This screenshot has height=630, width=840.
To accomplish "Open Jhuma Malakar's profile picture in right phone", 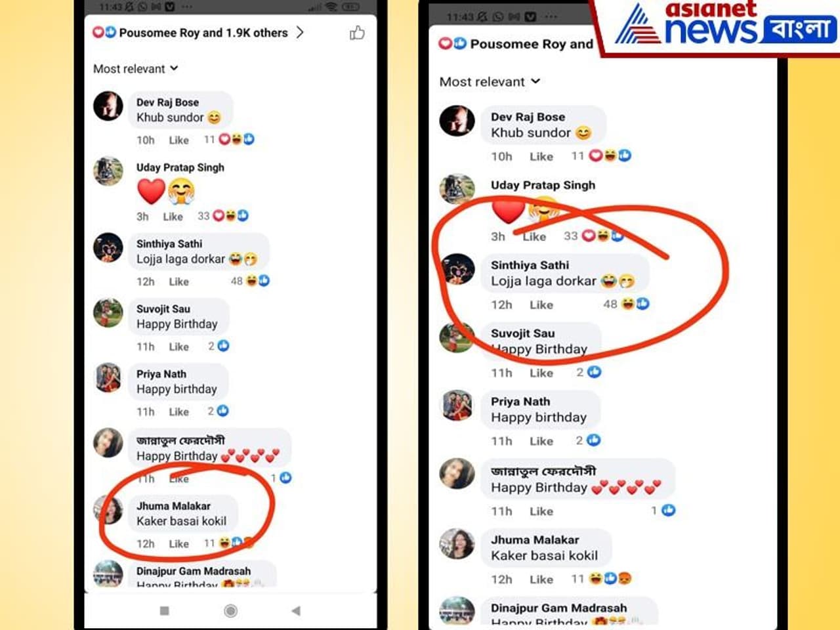I will click(x=457, y=544).
